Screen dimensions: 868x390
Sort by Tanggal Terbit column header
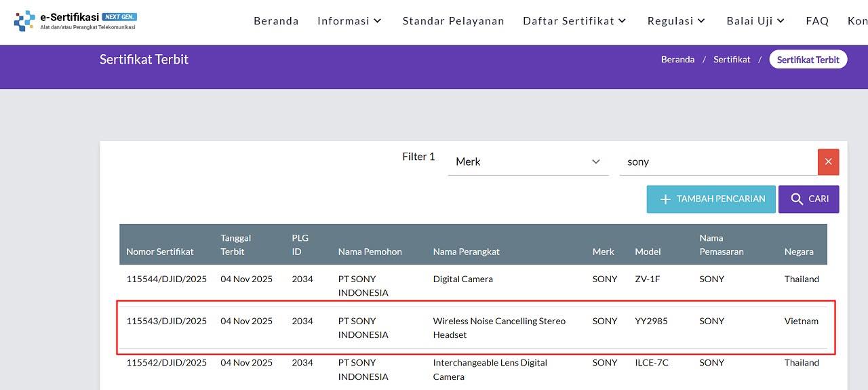coord(236,245)
